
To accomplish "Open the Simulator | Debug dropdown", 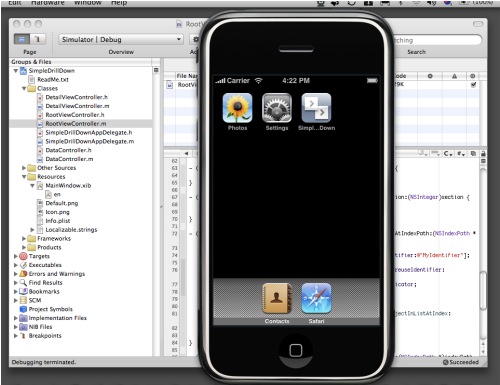I will click(121, 39).
